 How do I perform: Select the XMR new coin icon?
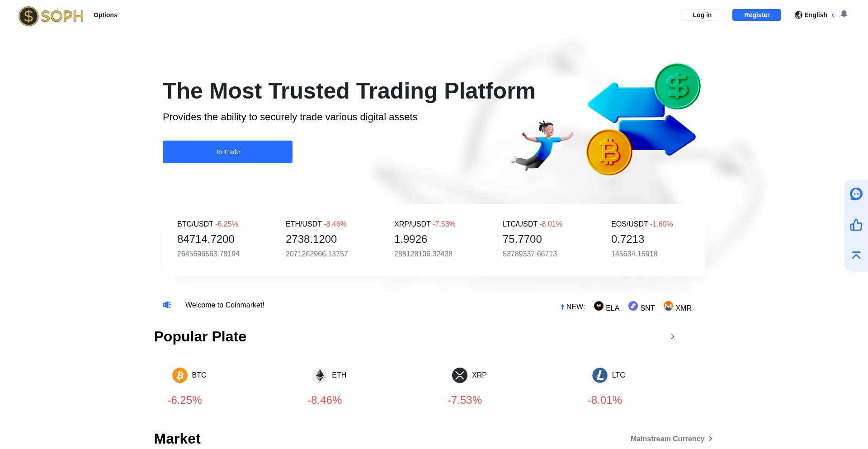(668, 306)
